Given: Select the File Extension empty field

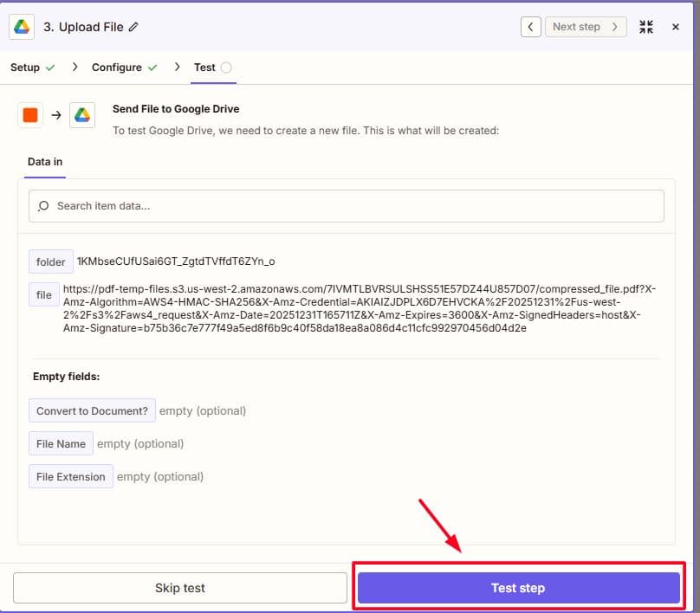Looking at the screenshot, I should (x=71, y=477).
